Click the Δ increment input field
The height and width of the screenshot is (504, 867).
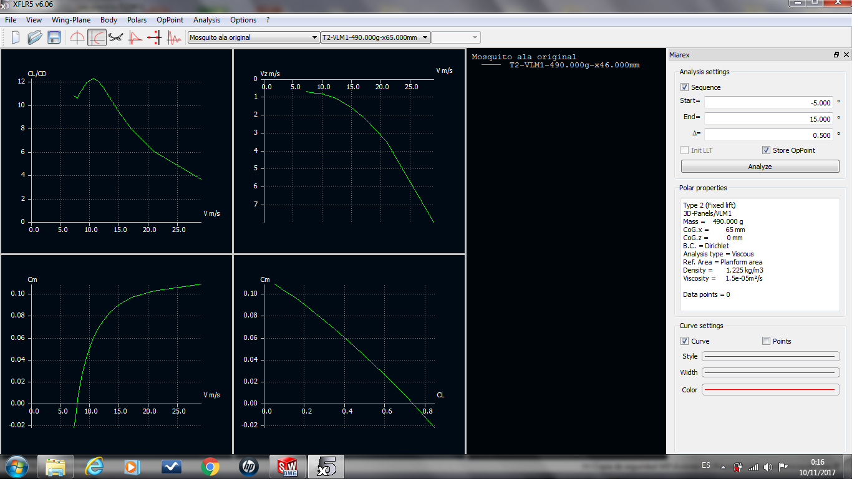coord(768,135)
